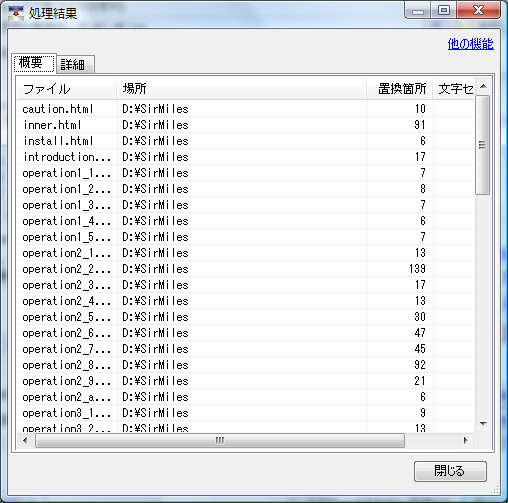Sort by the ファイル column header

pyautogui.click(x=67, y=89)
